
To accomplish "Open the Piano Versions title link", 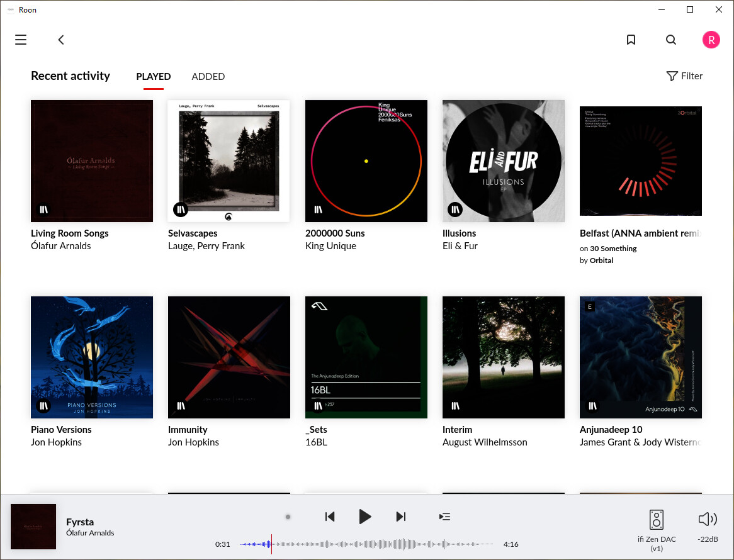I will click(x=61, y=430).
